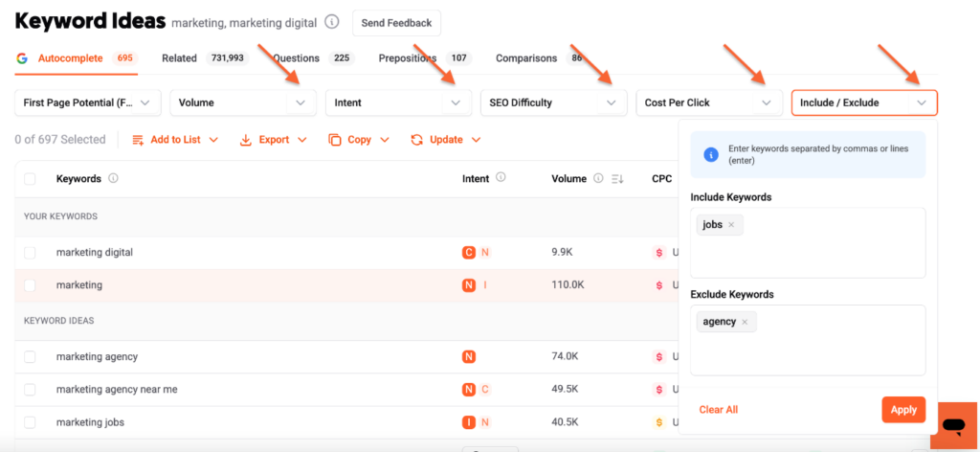Click the info icon beside Keyword Ideas title

click(x=332, y=22)
